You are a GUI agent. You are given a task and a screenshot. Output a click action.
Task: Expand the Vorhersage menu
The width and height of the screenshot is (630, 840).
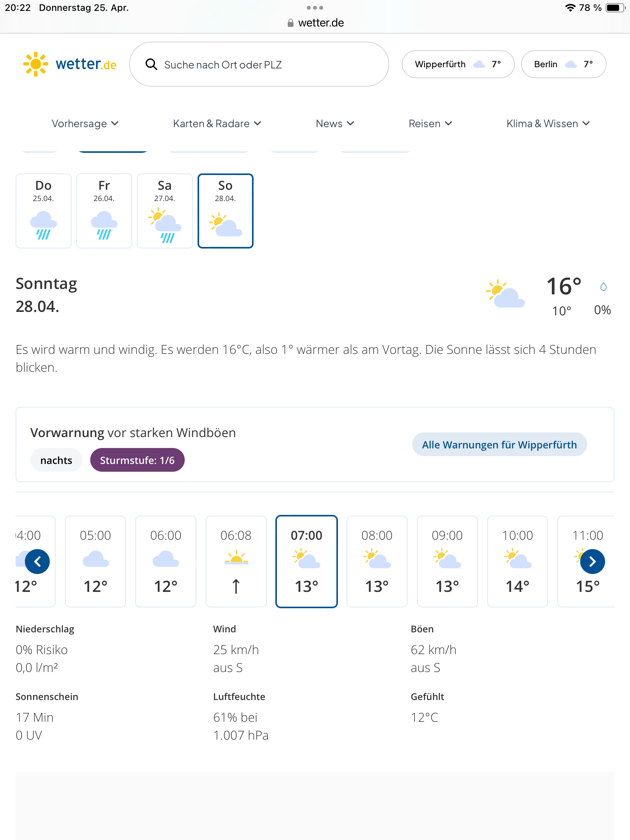point(85,124)
